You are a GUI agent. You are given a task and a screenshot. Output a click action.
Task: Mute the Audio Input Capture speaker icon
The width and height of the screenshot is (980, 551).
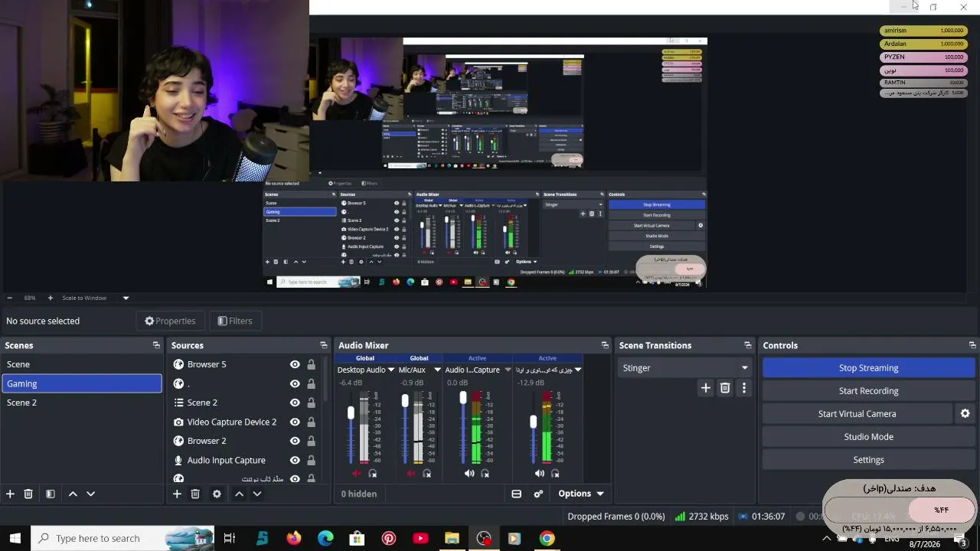tap(469, 474)
